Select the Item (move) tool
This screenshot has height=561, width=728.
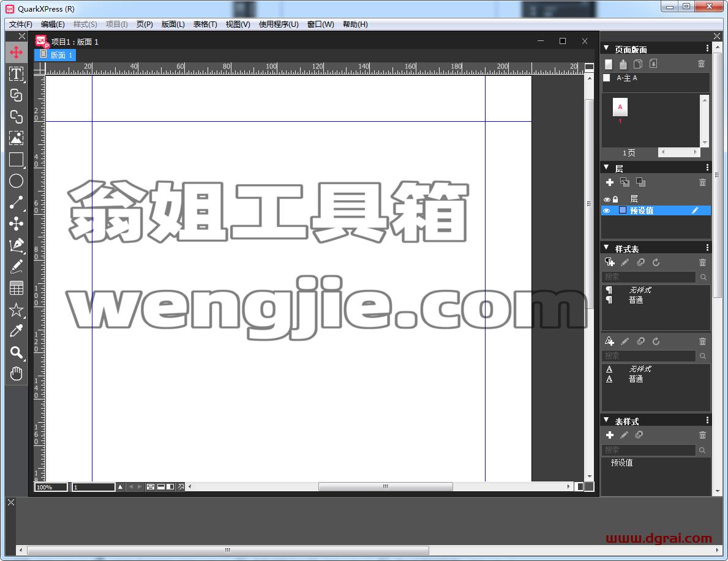tap(17, 52)
